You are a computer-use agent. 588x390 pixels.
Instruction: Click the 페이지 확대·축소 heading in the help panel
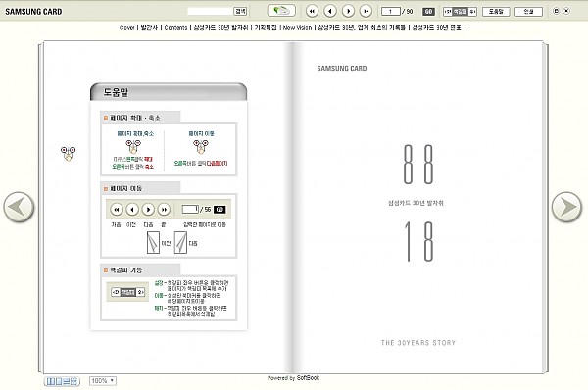tap(135, 118)
